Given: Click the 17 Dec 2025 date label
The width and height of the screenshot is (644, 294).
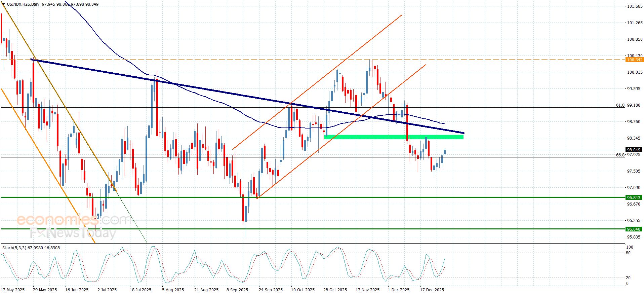Looking at the screenshot, I should 432,290.
